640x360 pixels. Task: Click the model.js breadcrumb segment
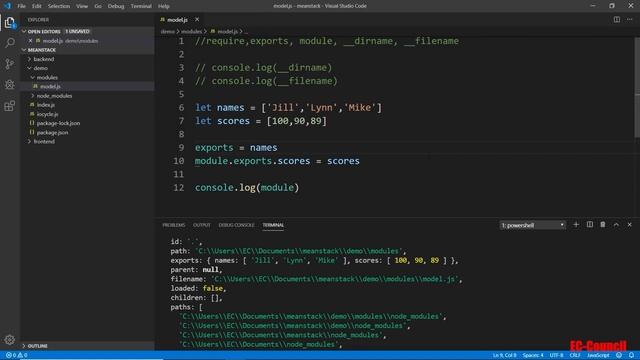(x=227, y=31)
